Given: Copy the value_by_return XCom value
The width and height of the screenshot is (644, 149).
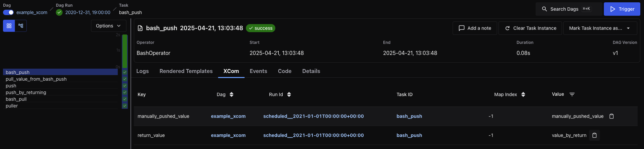Looking at the screenshot, I should 594,135.
